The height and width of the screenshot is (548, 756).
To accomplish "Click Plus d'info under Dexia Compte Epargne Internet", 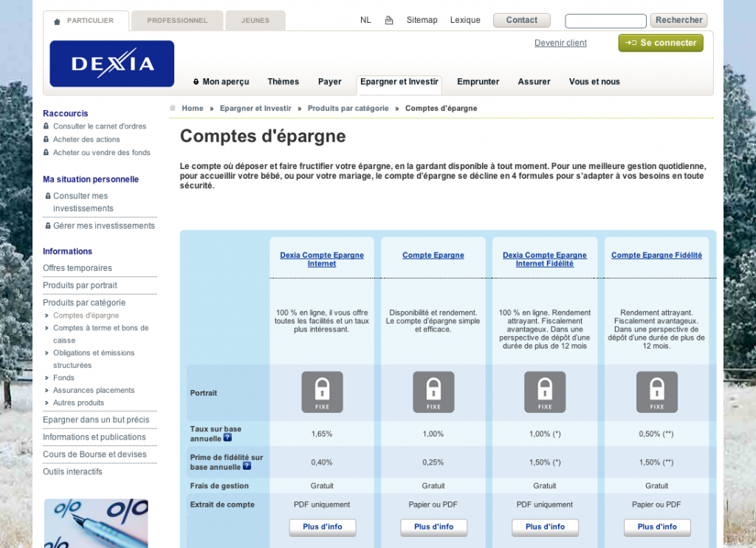I will [x=323, y=527].
